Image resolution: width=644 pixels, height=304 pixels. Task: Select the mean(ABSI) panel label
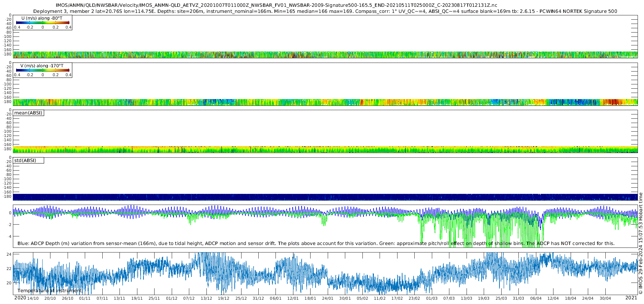pyautogui.click(x=28, y=113)
